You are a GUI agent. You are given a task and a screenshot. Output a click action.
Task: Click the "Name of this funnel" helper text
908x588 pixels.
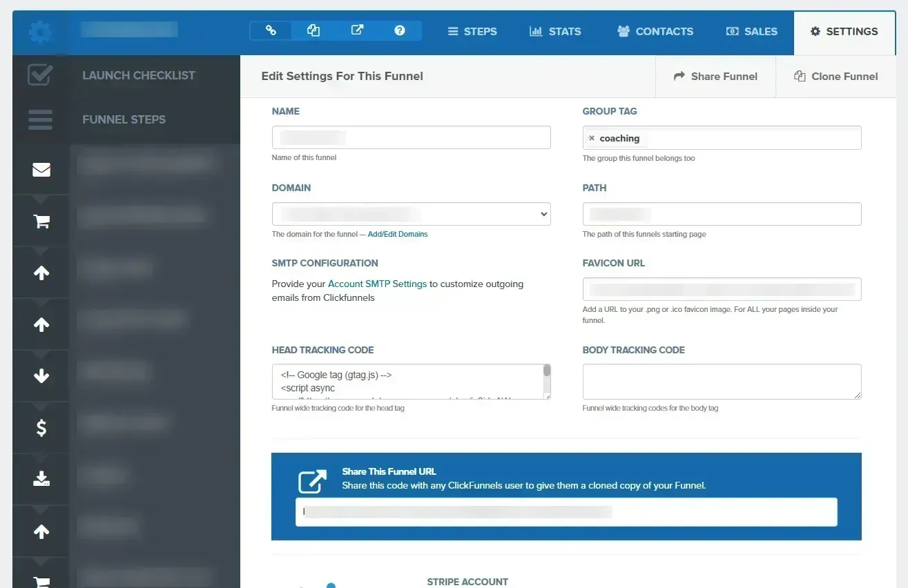[305, 157]
